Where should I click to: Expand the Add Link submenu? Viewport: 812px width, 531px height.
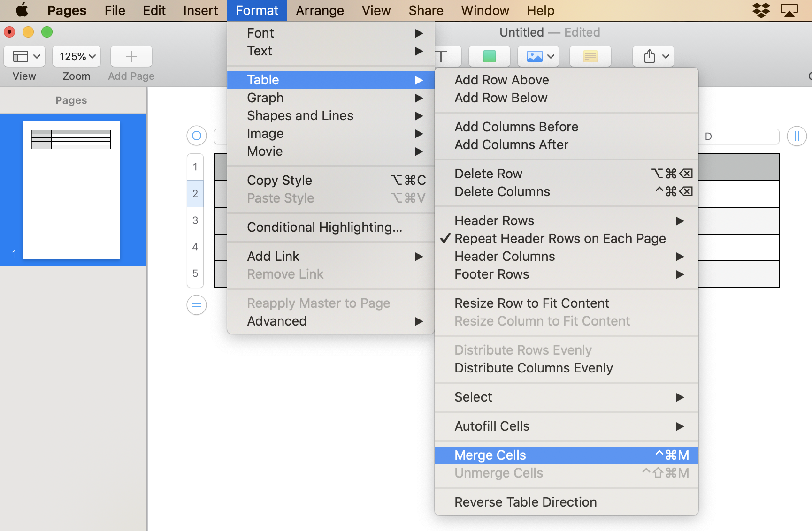(x=331, y=256)
